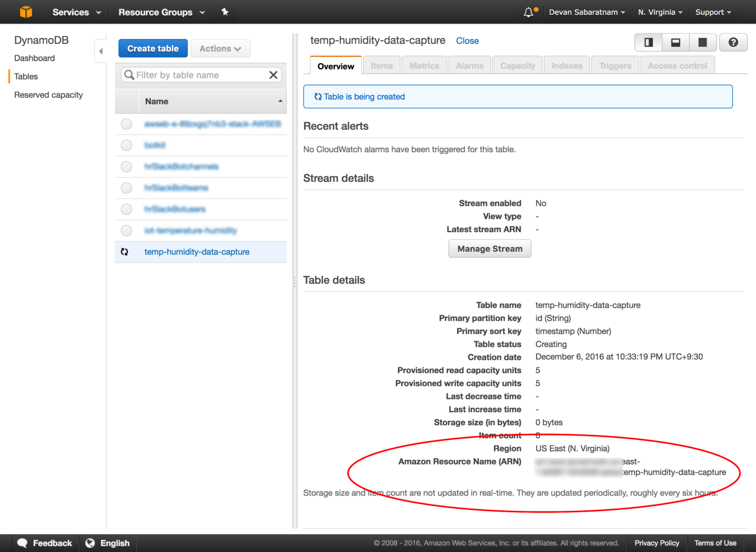Open the Privacy Policy link

pyautogui.click(x=657, y=543)
